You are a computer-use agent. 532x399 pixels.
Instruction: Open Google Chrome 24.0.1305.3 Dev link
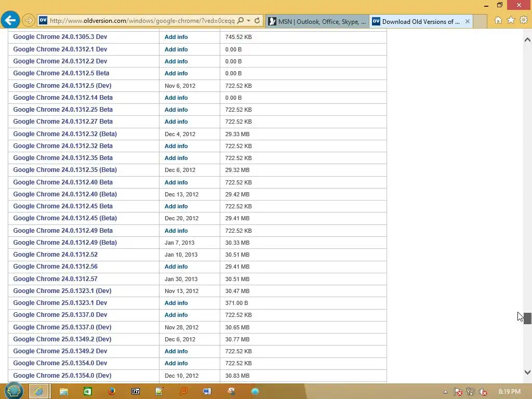[60, 37]
